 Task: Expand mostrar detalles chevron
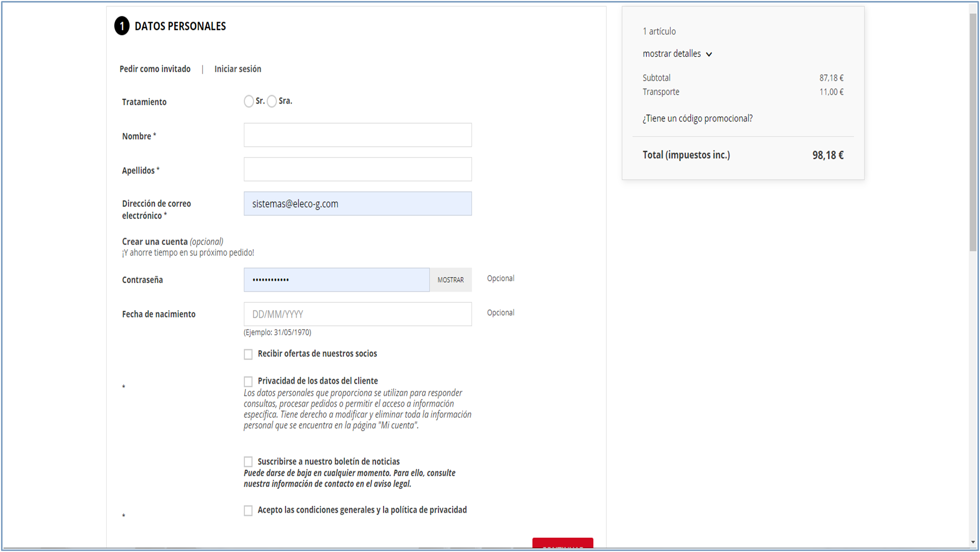pyautogui.click(x=709, y=54)
